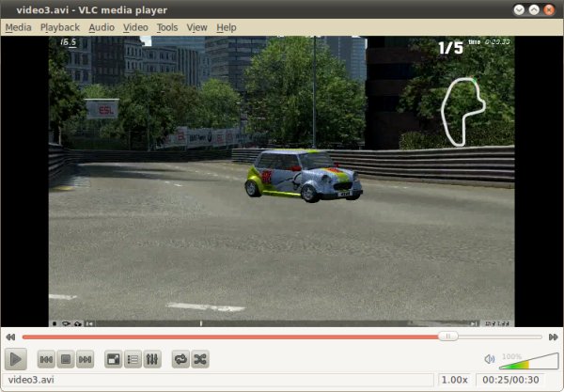Click the Play button
The height and width of the screenshot is (392, 564).
[x=16, y=359]
